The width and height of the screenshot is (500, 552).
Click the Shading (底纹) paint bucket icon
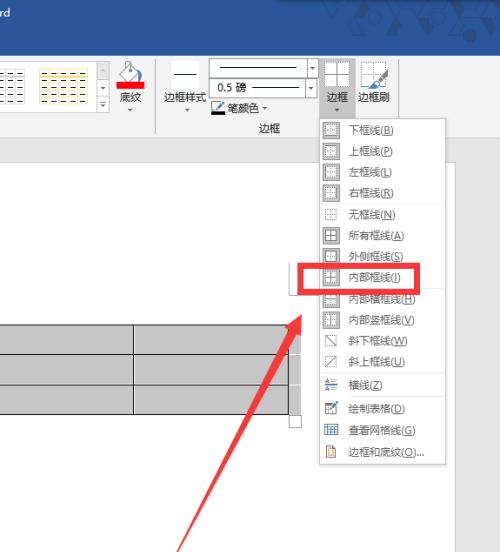[130, 75]
